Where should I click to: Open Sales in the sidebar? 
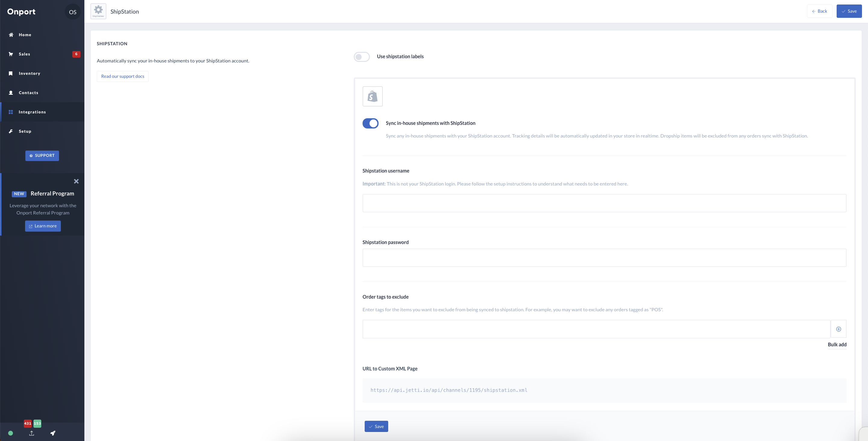point(42,54)
